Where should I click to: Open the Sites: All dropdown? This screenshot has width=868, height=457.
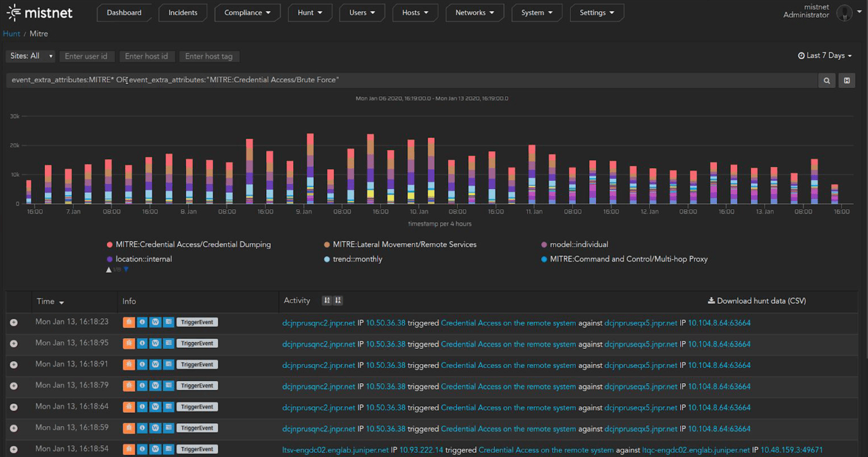pyautogui.click(x=31, y=56)
